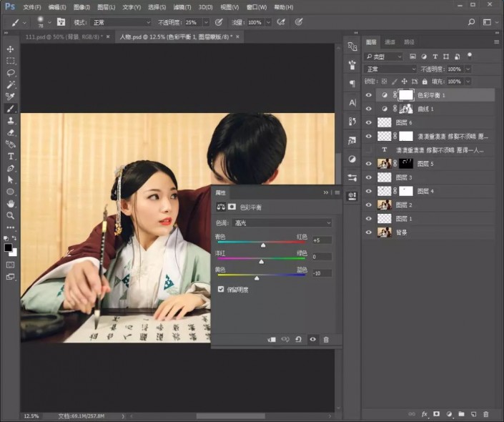The image size is (504, 422).
Task: Open the Layers panel options menu
Action: (x=497, y=41)
